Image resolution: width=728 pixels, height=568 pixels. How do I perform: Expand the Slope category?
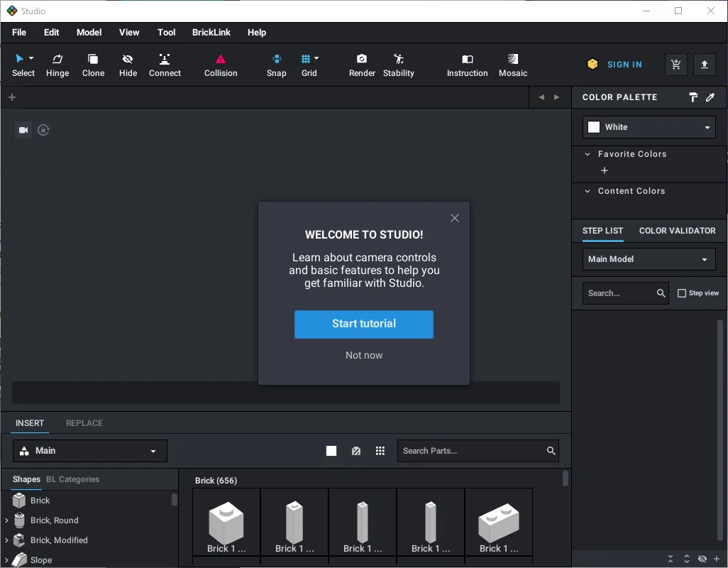[6, 560]
